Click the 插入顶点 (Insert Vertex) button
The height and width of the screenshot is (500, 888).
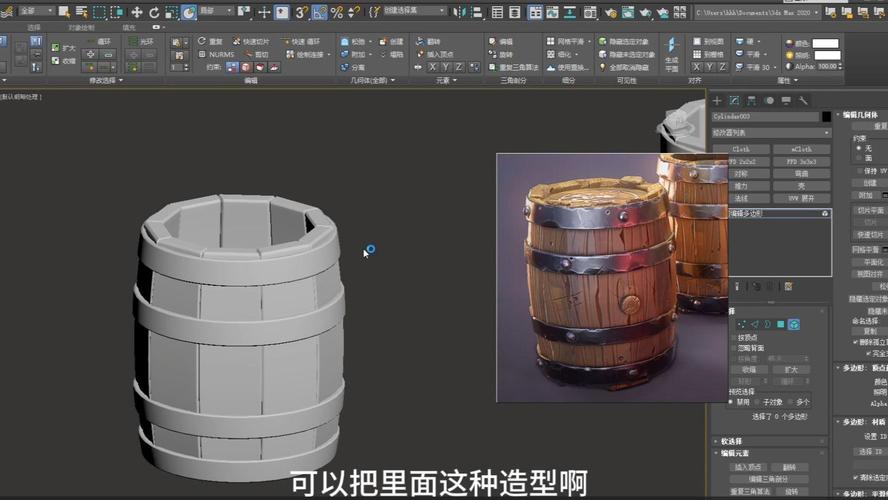click(x=748, y=467)
